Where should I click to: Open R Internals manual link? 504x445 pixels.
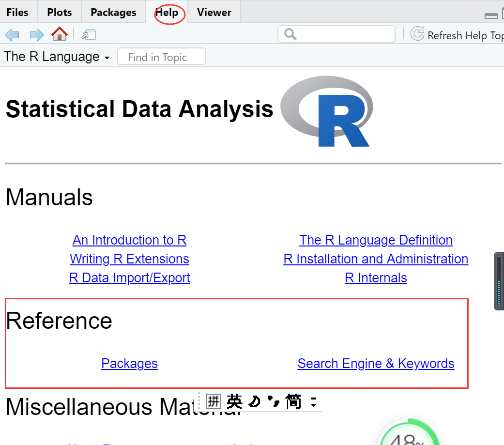pos(376,278)
